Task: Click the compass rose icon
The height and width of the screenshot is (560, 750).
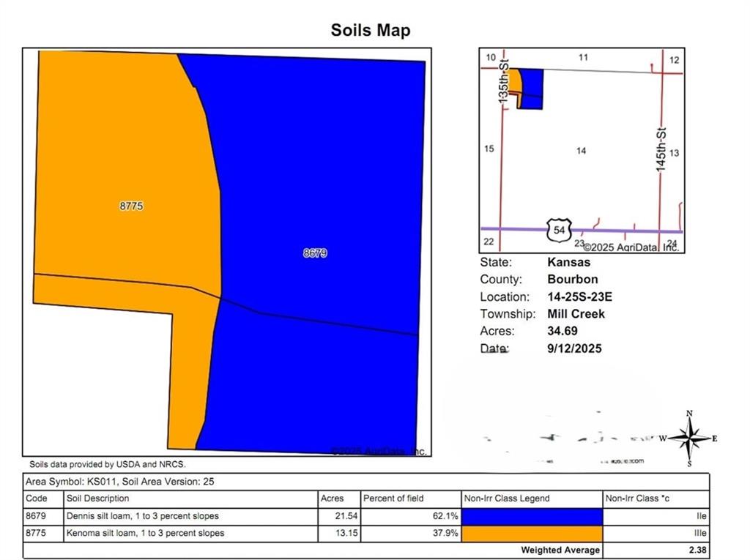Action: [689, 438]
